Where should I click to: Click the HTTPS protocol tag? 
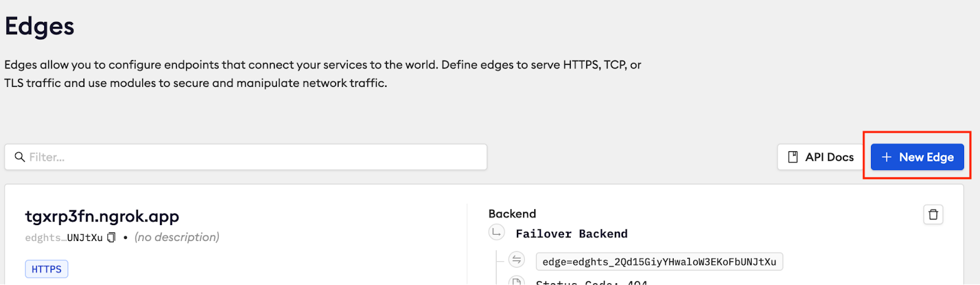pos(47,269)
